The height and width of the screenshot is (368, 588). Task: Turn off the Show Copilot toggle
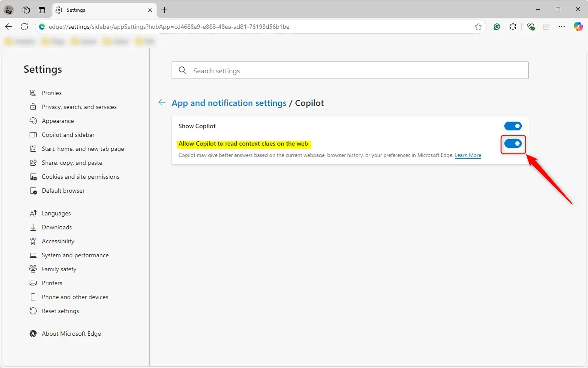tap(513, 126)
